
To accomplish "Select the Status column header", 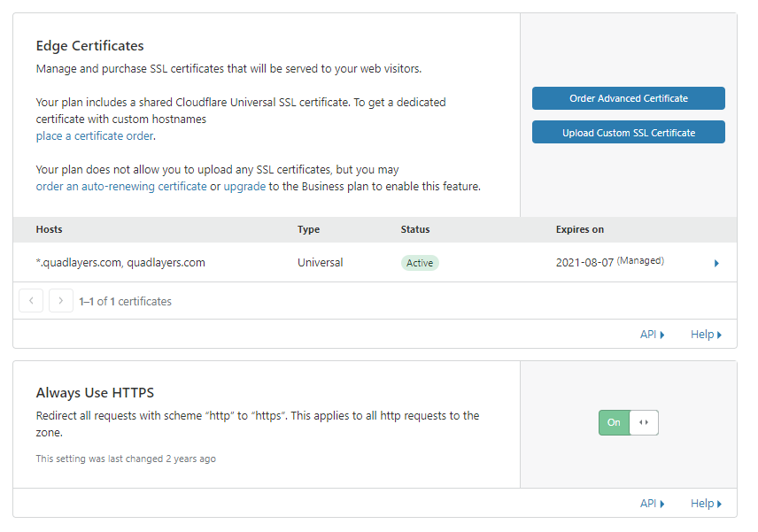I will (414, 229).
